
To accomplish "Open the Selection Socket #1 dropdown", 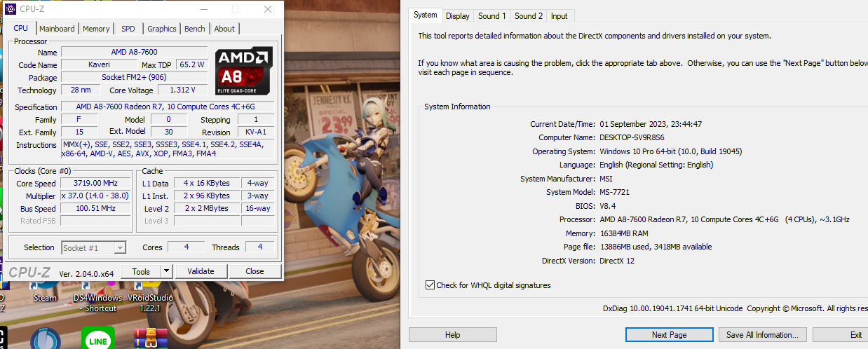I will click(94, 247).
